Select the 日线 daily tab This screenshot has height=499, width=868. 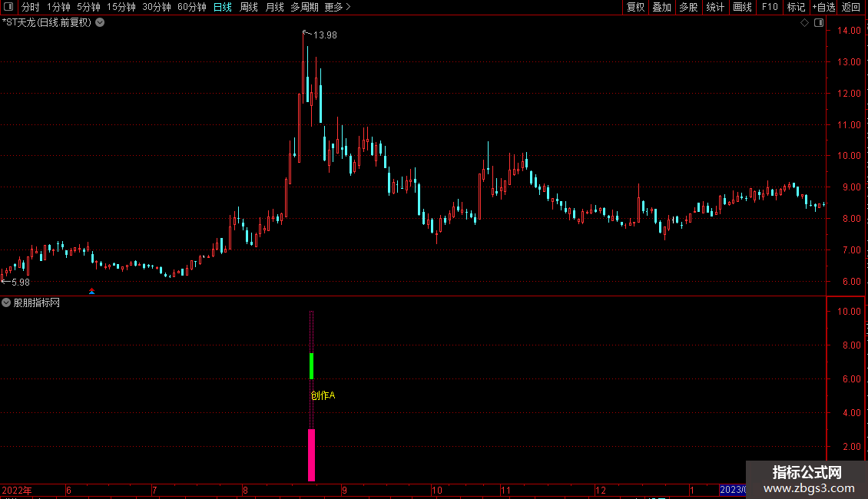(223, 7)
